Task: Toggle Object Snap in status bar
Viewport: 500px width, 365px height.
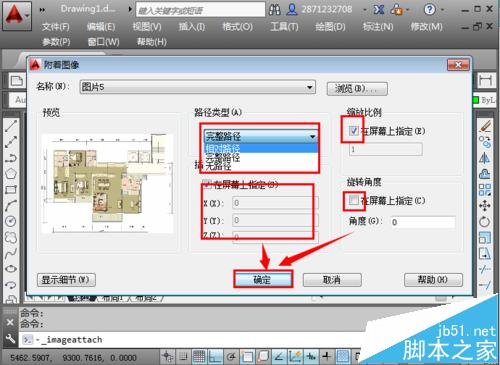Action: [x=247, y=357]
